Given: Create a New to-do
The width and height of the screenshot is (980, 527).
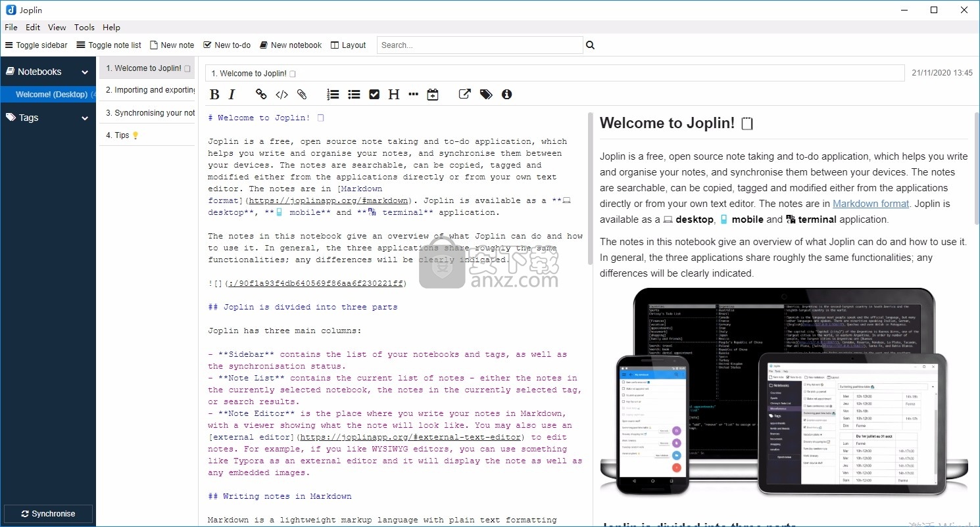Looking at the screenshot, I should (227, 45).
